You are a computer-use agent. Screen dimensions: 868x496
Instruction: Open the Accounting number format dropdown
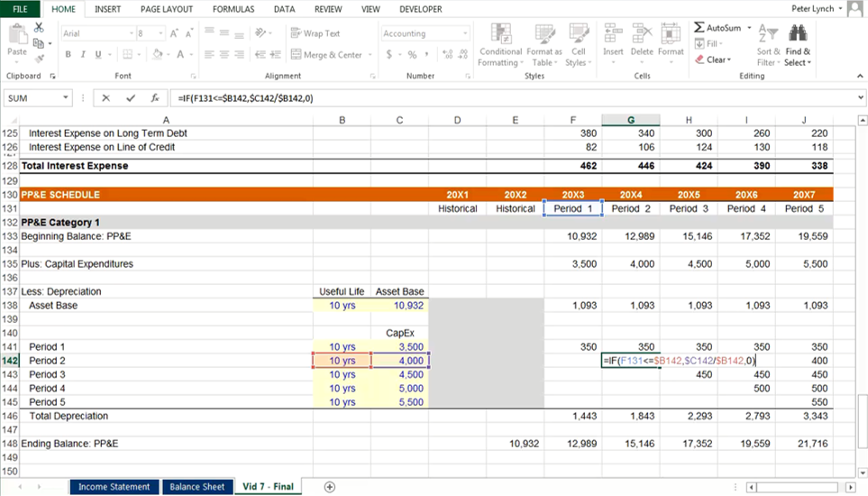coord(465,33)
